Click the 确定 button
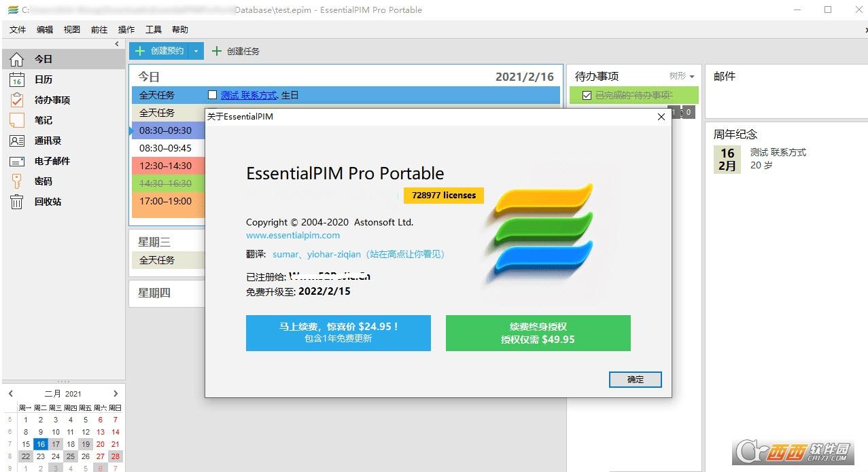Viewport: 868px width, 472px height. pyautogui.click(x=636, y=380)
